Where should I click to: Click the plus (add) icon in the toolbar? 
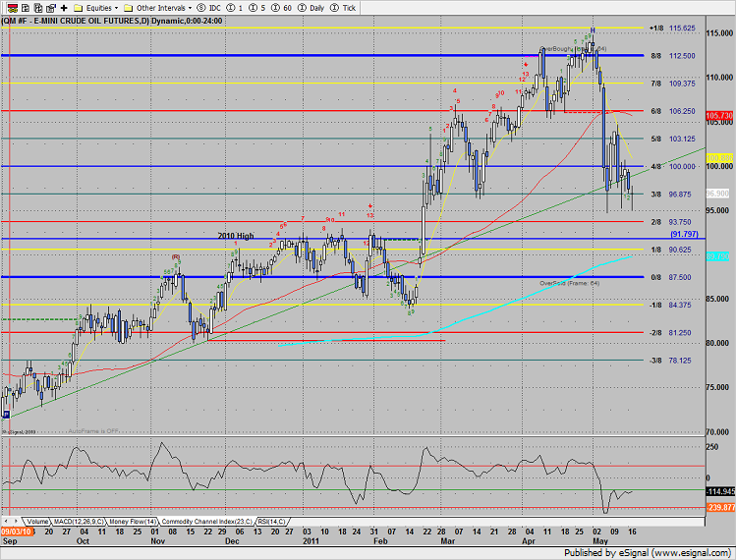coord(64,8)
